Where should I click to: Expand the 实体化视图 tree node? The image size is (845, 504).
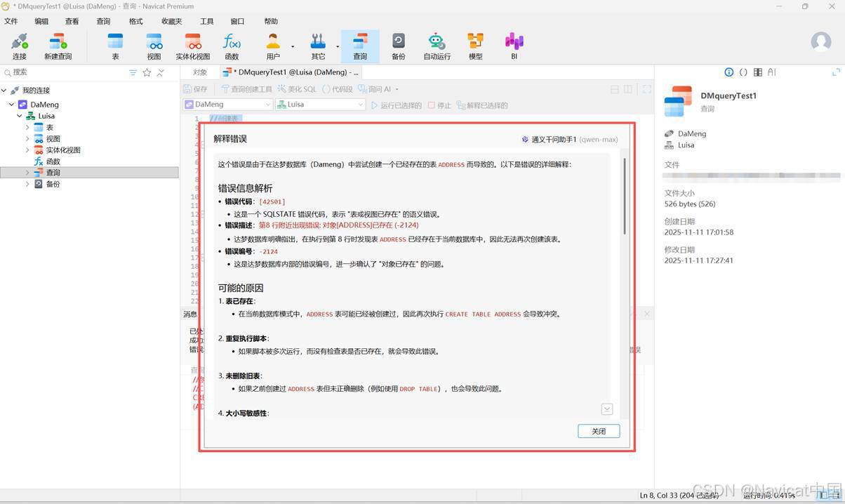(28, 150)
